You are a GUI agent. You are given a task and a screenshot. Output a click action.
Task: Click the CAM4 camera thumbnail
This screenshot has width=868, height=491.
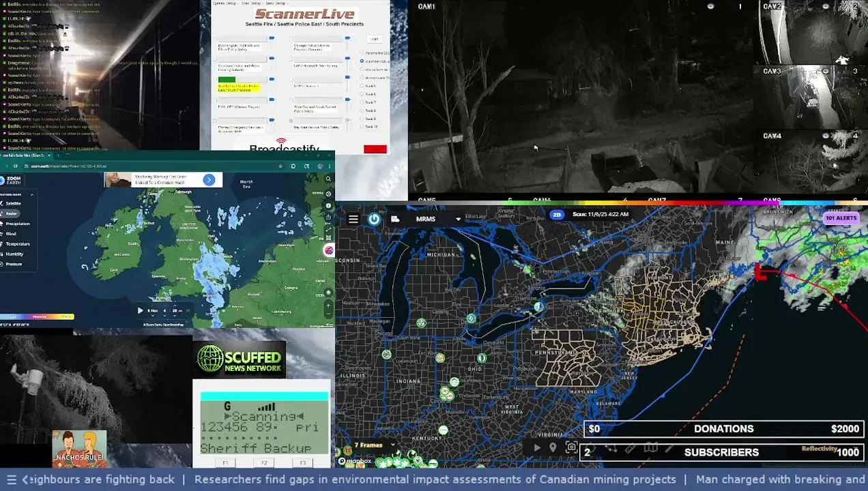tap(810, 161)
